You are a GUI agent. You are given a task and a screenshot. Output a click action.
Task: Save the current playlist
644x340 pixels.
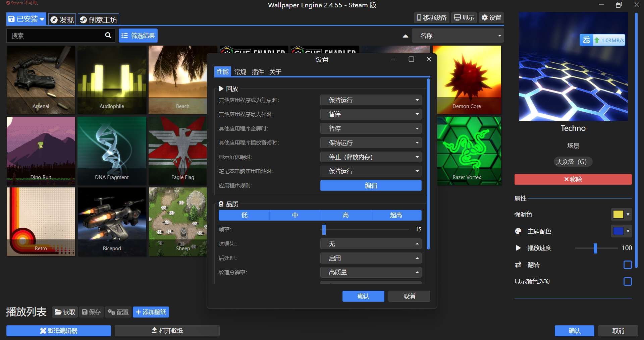click(x=92, y=312)
